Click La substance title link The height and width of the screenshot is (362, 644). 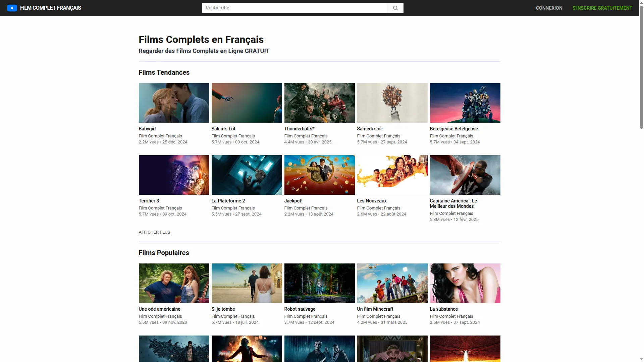[x=443, y=309]
